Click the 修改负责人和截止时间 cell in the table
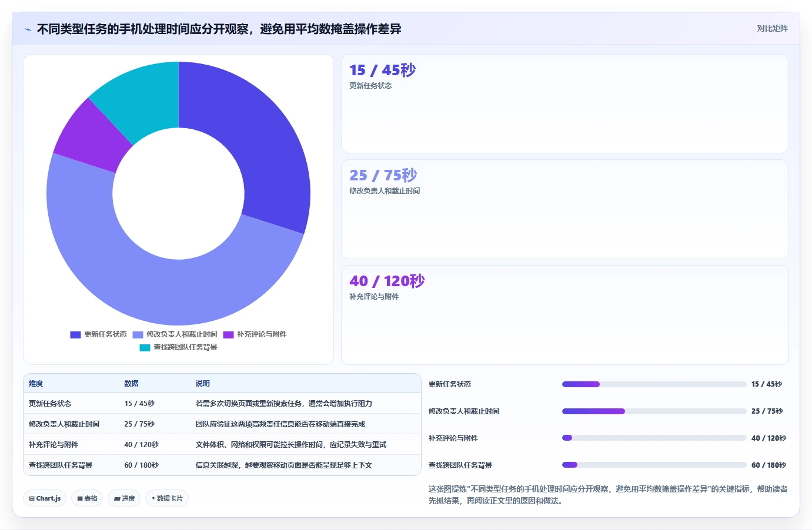The width and height of the screenshot is (812, 530). click(64, 424)
